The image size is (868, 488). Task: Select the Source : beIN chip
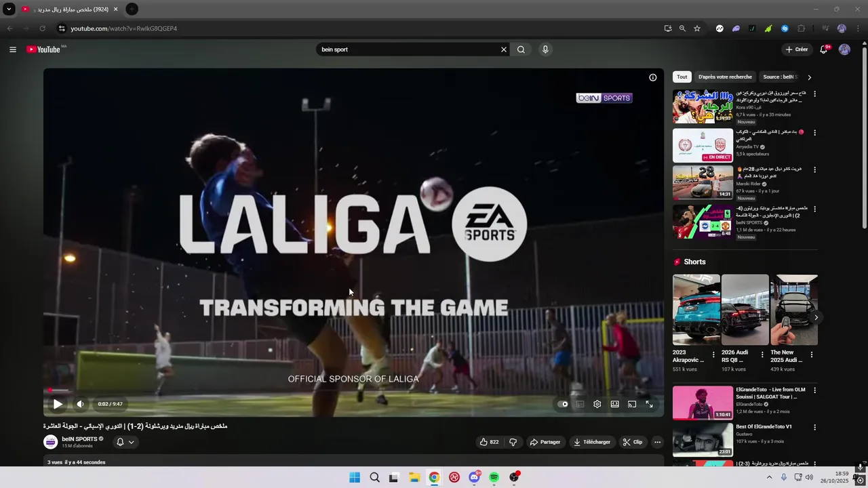pyautogui.click(x=781, y=77)
